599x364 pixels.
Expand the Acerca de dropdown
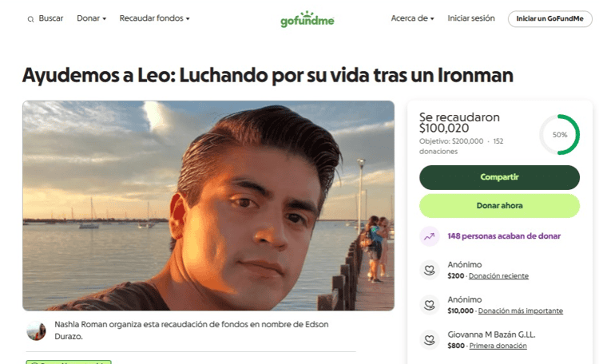412,18
